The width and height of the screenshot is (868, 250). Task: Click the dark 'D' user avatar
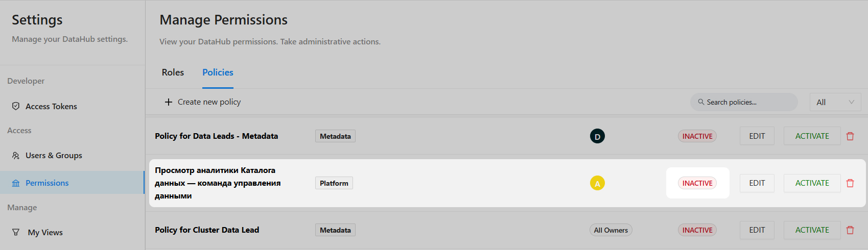coord(597,136)
